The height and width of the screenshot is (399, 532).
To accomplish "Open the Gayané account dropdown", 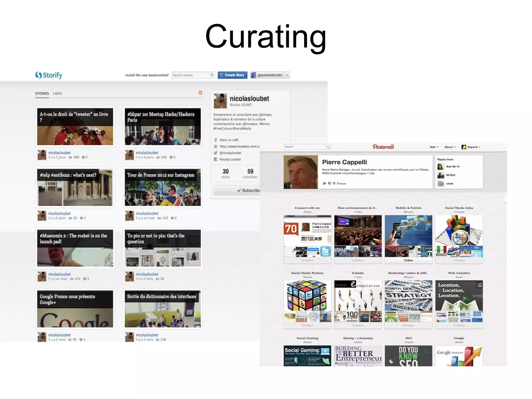I will click(471, 147).
